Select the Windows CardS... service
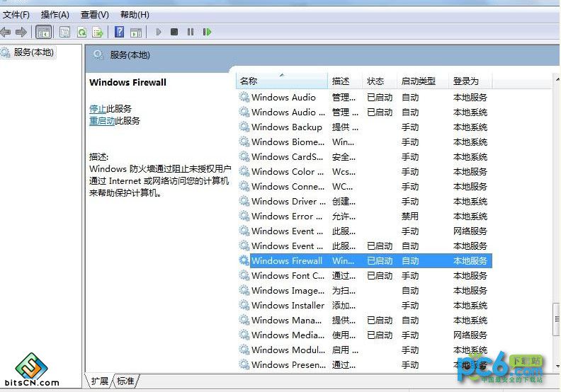The image size is (561, 392). (x=364, y=157)
